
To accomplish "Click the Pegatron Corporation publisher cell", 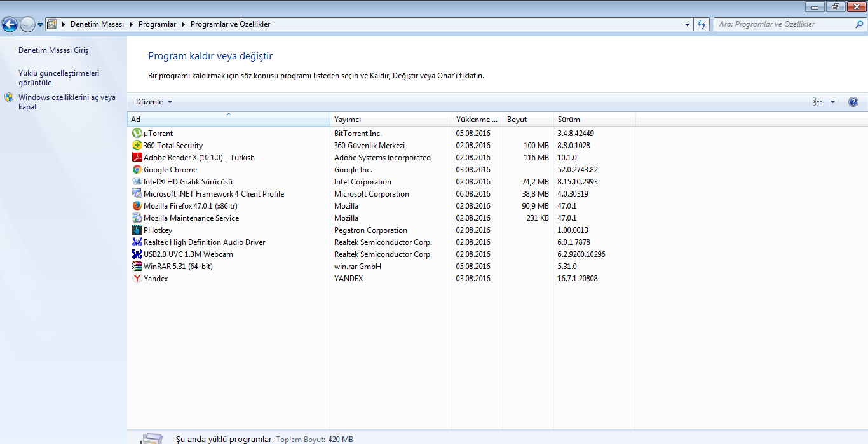I will click(370, 230).
